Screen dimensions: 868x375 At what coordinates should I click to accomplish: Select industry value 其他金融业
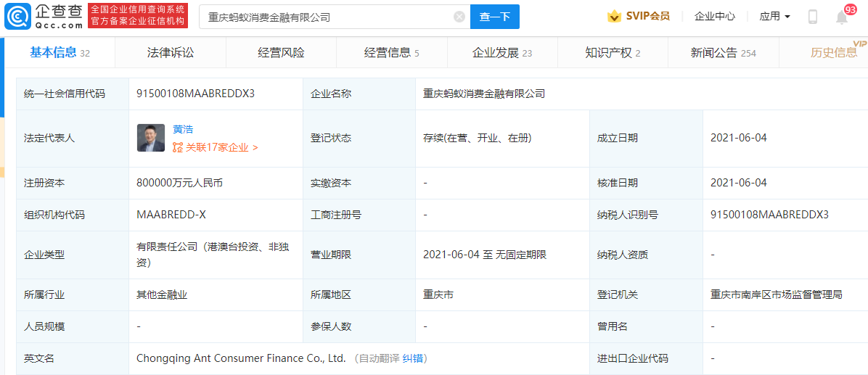click(x=162, y=294)
